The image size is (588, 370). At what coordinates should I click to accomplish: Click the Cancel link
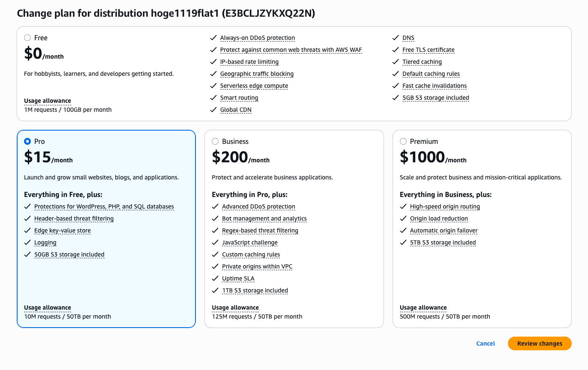click(485, 343)
